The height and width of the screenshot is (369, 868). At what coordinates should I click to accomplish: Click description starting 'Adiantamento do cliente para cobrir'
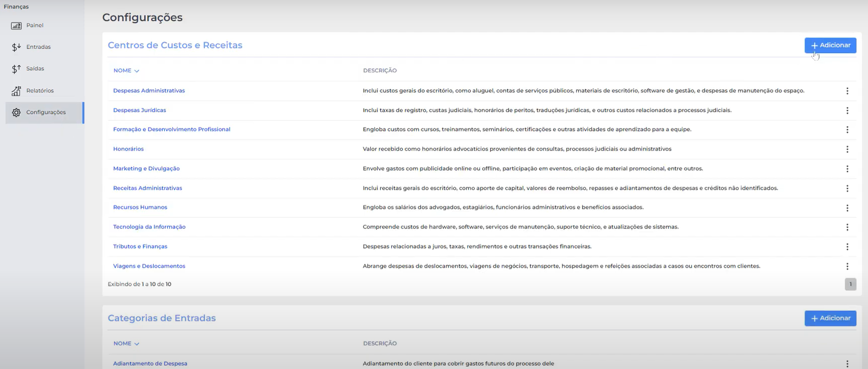[458, 363]
